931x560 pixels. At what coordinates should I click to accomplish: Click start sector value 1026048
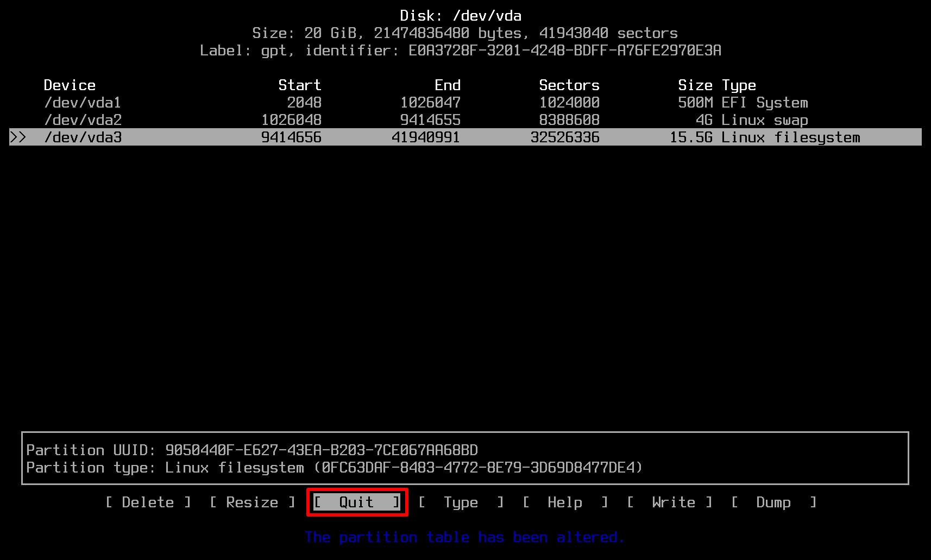pyautogui.click(x=291, y=120)
